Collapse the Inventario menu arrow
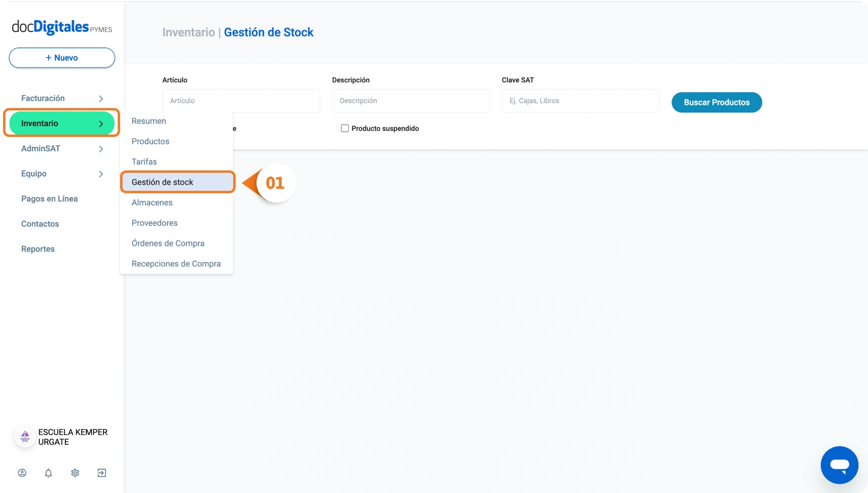Screen dimensions: 868x493 (x=101, y=124)
